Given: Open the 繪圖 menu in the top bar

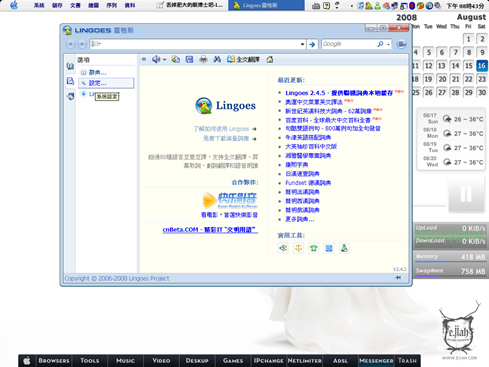Looking at the screenshot, I should [x=93, y=5].
